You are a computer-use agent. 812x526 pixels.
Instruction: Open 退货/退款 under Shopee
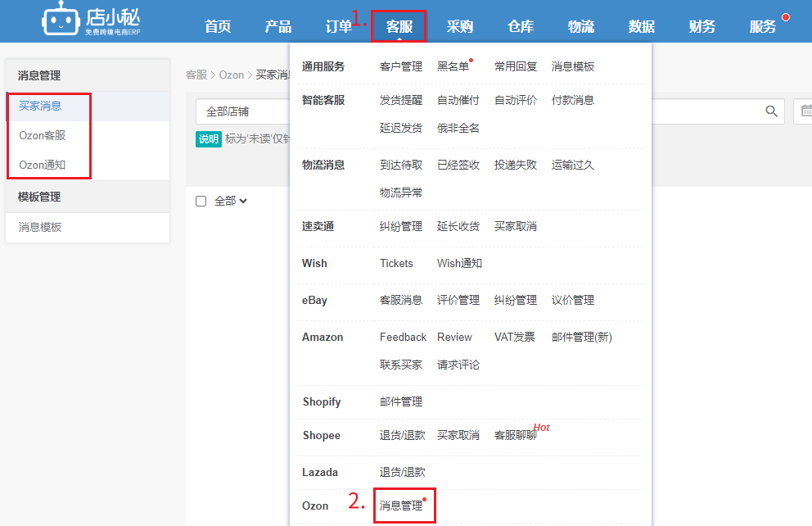click(403, 435)
